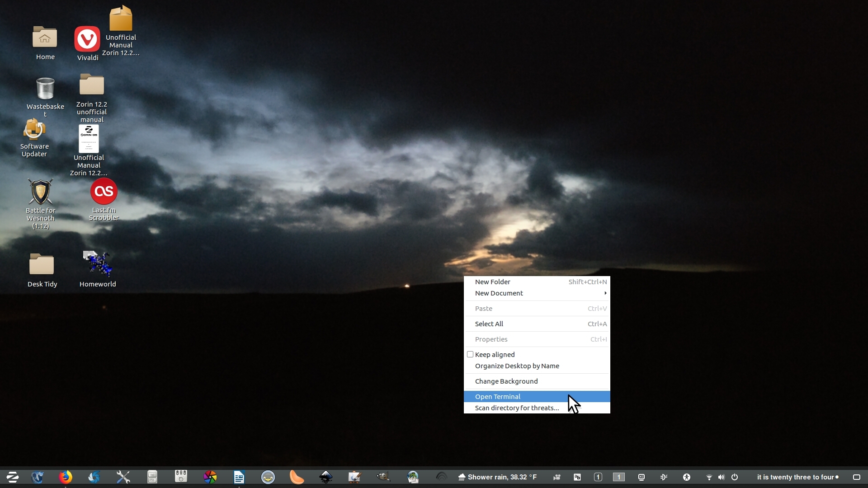Open the power menu in tray
The width and height of the screenshot is (868, 488).
coord(735,477)
